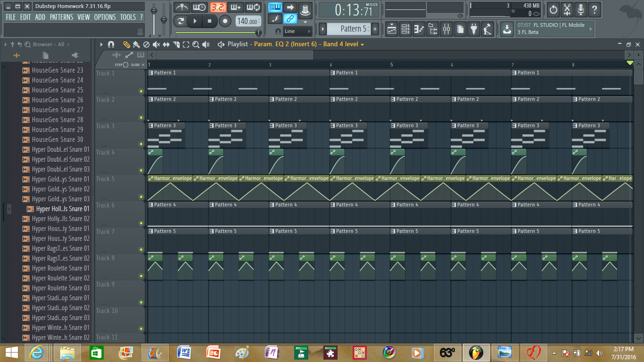Image resolution: width=644 pixels, height=362 pixels.
Task: Select the Slice tool in playlist toolbar
Action: (x=176, y=44)
